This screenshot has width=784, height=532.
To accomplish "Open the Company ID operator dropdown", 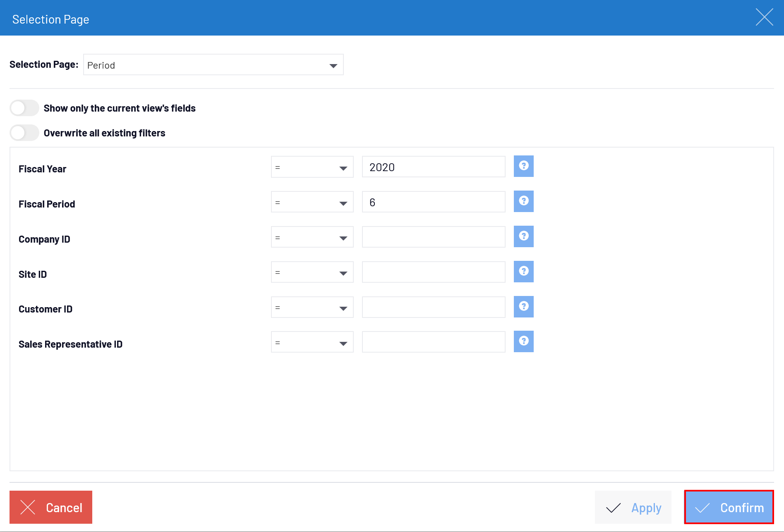I will (312, 237).
